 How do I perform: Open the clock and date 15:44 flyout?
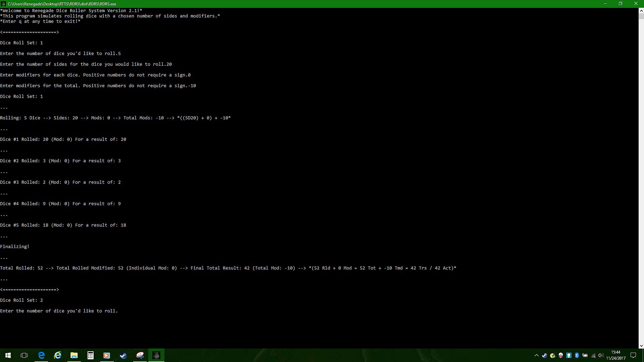pos(616,355)
